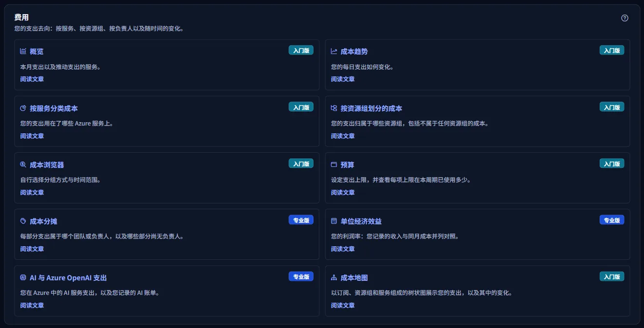Click the 专业版 badge on 成本分摊
The width and height of the screenshot is (644, 328).
point(301,220)
